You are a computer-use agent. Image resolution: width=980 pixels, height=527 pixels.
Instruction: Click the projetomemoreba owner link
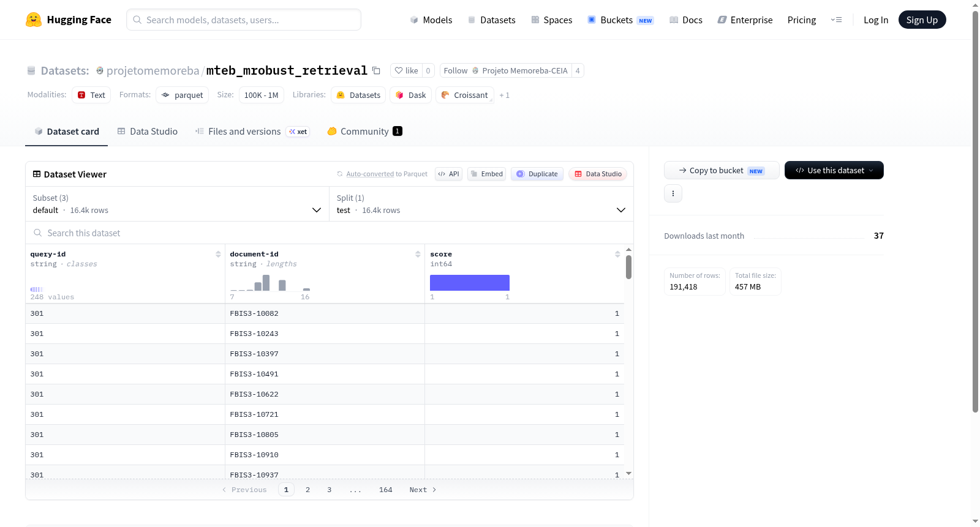[x=153, y=71]
